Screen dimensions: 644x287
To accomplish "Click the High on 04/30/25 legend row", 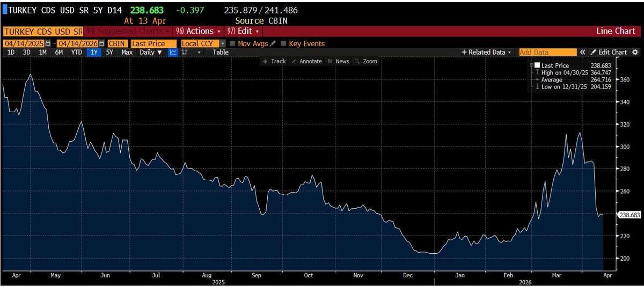I will [574, 72].
